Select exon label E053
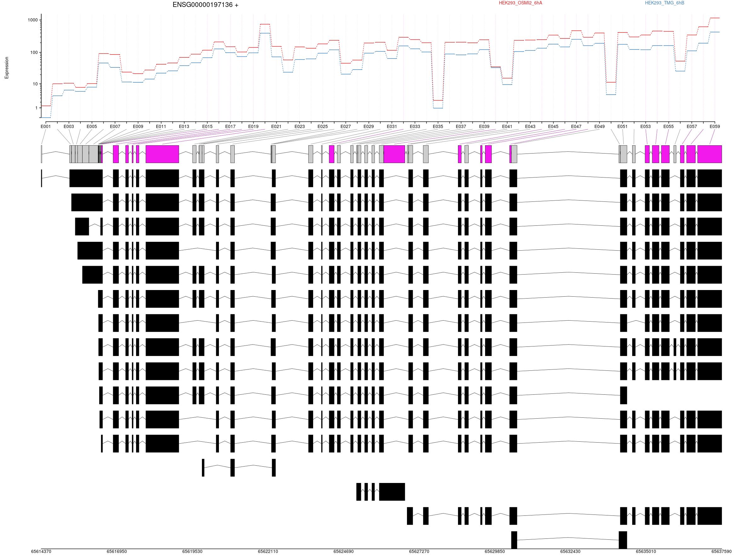Image resolution: width=756 pixels, height=558 pixels. [x=645, y=127]
